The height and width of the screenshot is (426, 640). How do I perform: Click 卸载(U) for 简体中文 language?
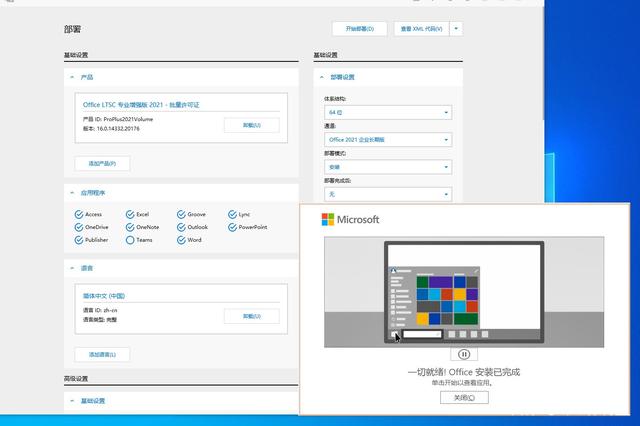point(251,316)
